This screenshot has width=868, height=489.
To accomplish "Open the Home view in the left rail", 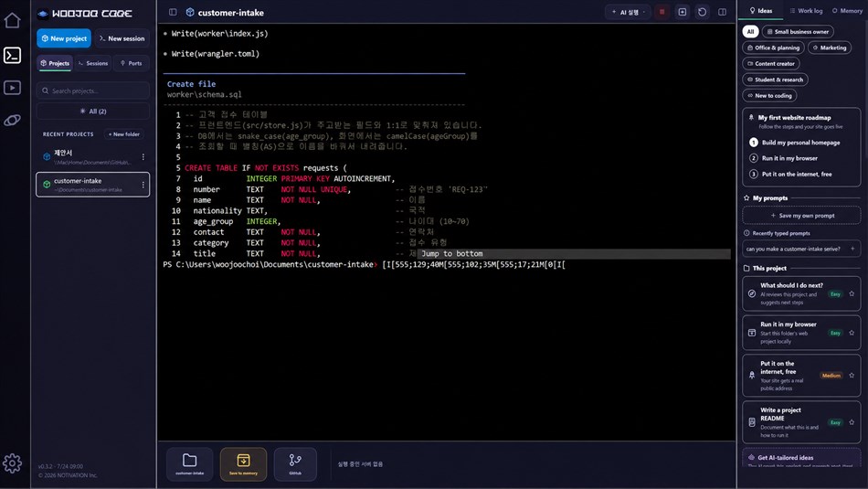I will (x=12, y=20).
